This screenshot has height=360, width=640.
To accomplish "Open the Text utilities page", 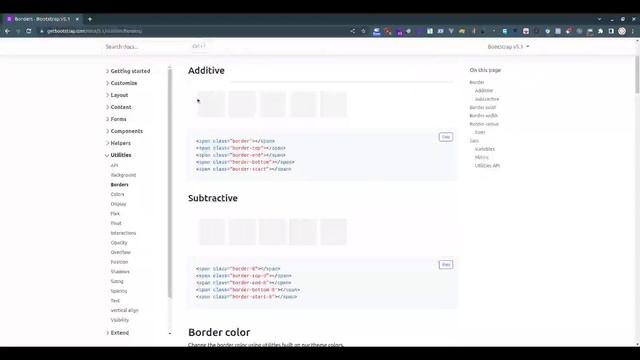I will pos(115,300).
